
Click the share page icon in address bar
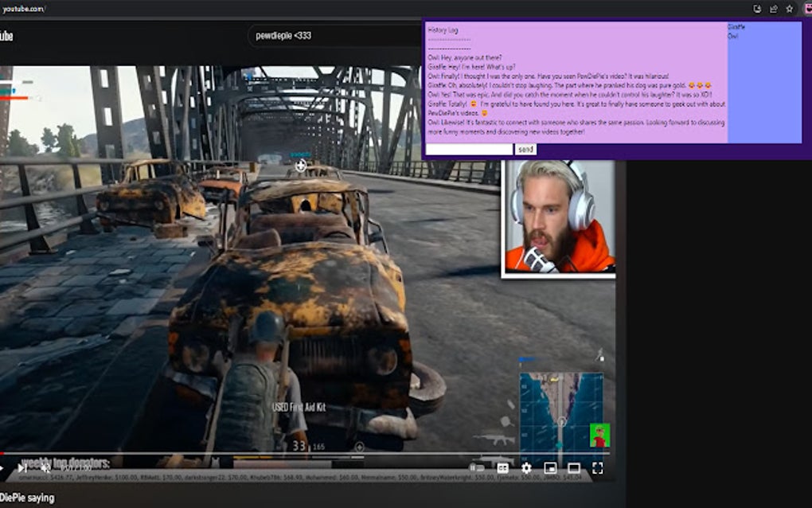[773, 9]
